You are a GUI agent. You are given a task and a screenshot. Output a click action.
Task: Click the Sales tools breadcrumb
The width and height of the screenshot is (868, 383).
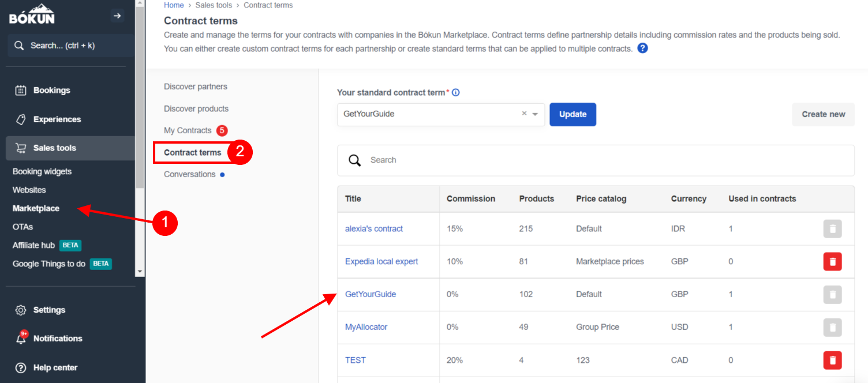214,5
